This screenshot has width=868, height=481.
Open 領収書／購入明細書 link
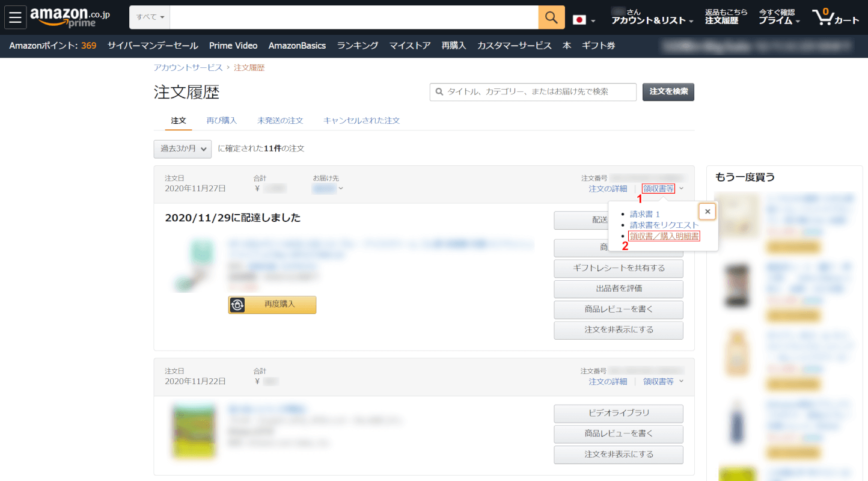point(664,236)
